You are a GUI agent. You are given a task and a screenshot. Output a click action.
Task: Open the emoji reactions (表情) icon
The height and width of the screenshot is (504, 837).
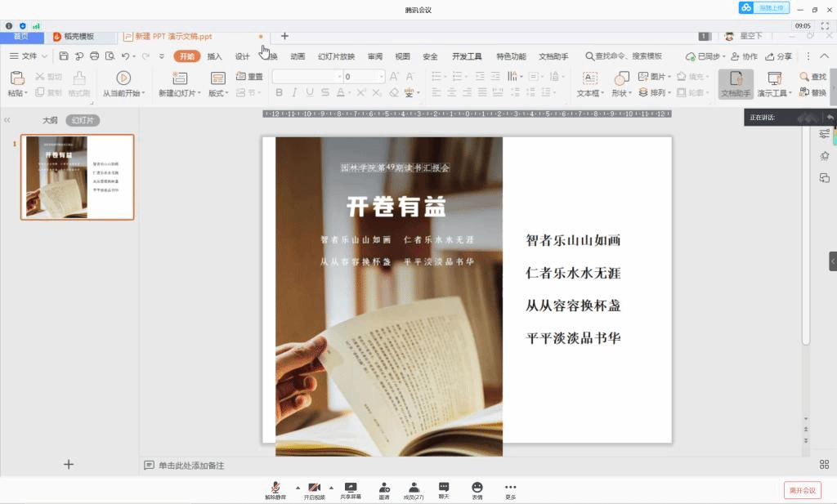click(x=477, y=488)
